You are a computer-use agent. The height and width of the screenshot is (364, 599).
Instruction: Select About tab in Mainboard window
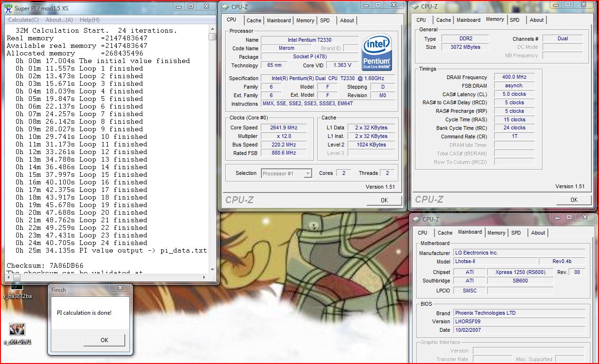click(x=538, y=233)
